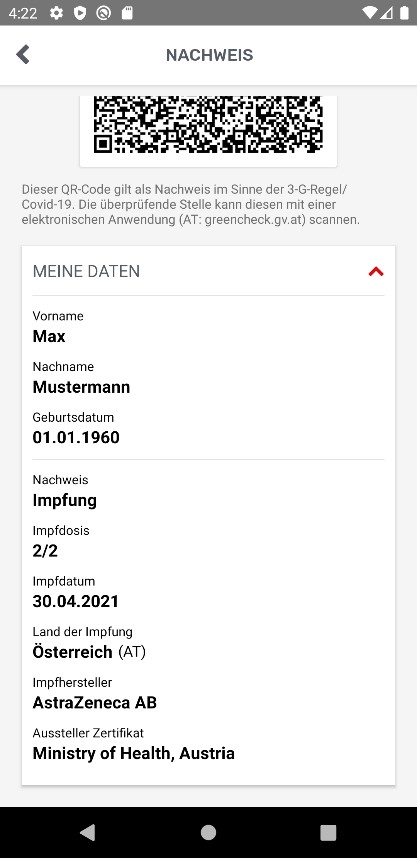Tap the shield icon in status bar
The height and width of the screenshot is (858, 417).
[x=80, y=13]
